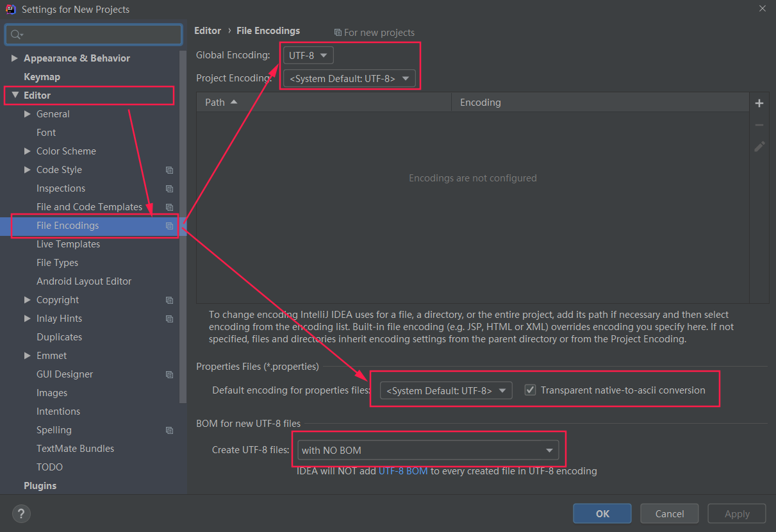Open File Types settings
Image resolution: width=776 pixels, height=532 pixels.
click(x=57, y=263)
